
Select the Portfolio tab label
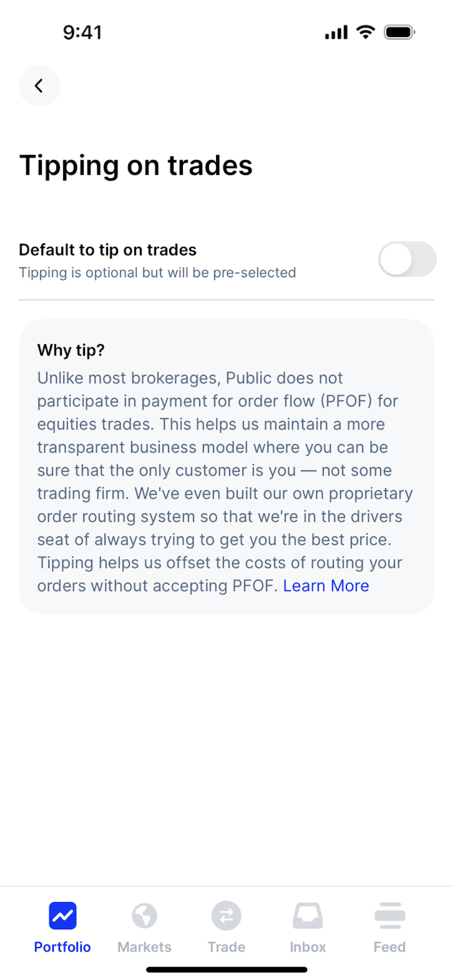coord(63,947)
